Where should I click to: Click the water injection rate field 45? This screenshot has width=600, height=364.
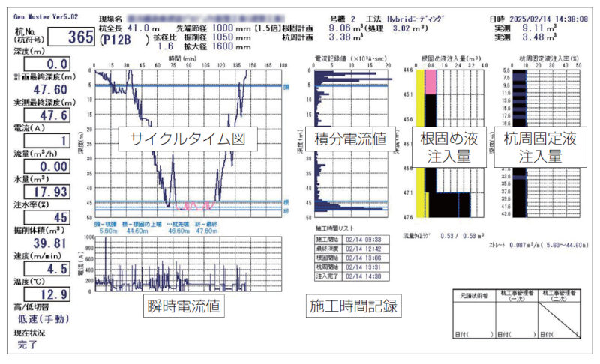point(45,217)
